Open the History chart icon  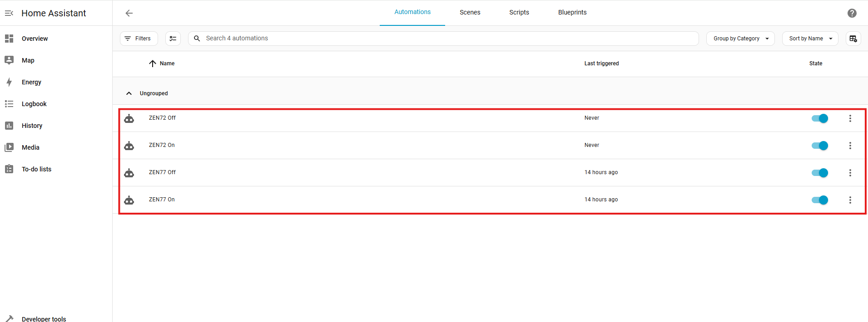9,126
